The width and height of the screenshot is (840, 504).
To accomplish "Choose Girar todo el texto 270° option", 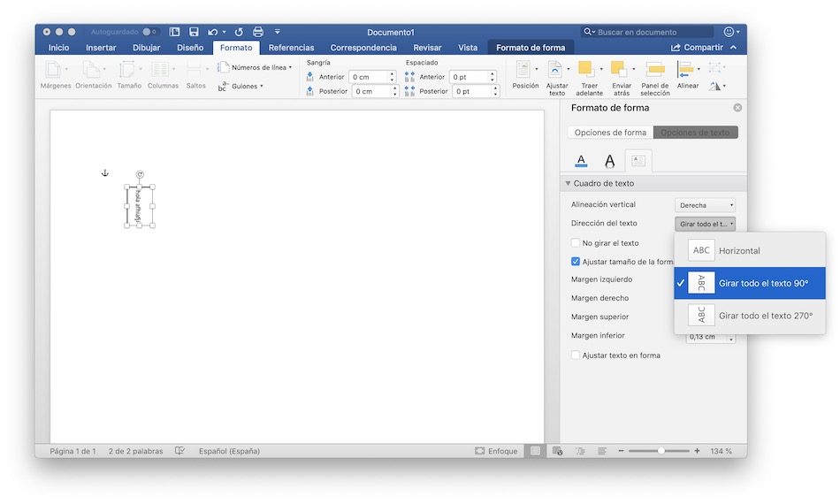I will 765,316.
